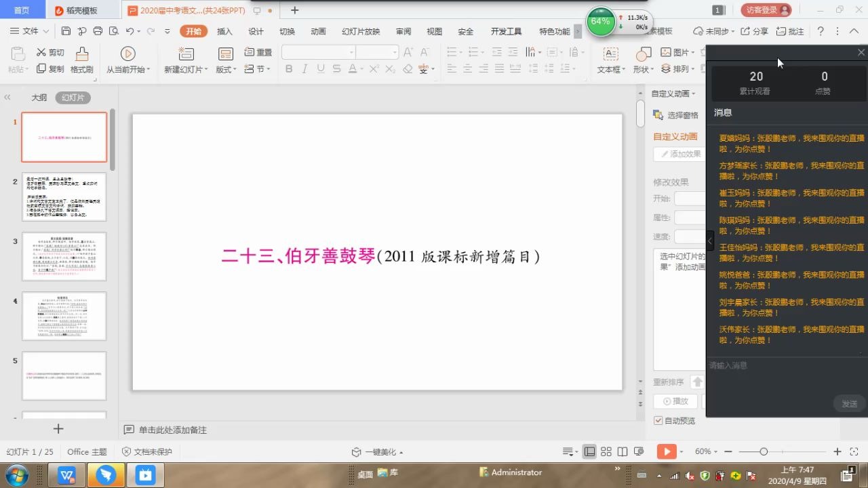Switch to Slide Sorter view icon
This screenshot has height=488, width=868.
click(606, 451)
